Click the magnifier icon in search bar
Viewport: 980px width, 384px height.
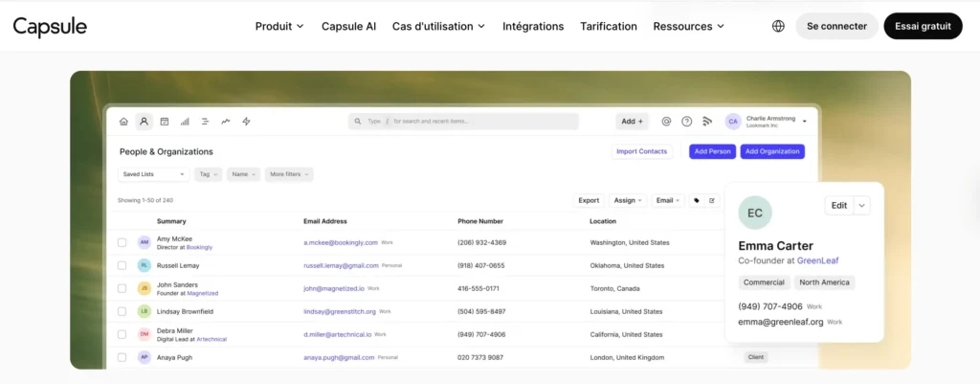(358, 122)
